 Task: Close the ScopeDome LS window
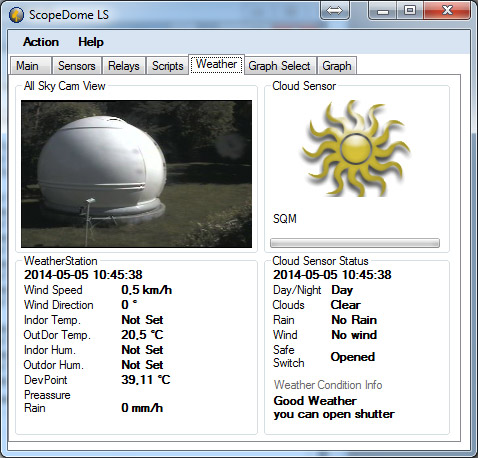447,10
